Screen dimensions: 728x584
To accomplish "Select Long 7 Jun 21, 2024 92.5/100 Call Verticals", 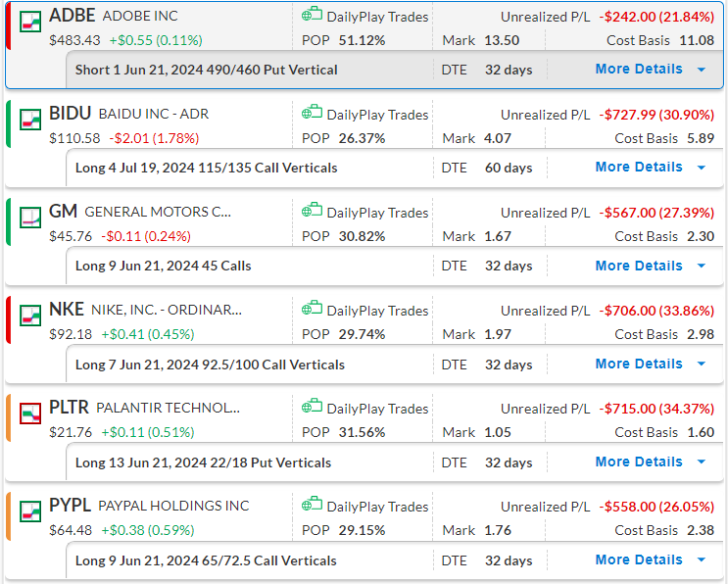I will pyautogui.click(x=210, y=365).
